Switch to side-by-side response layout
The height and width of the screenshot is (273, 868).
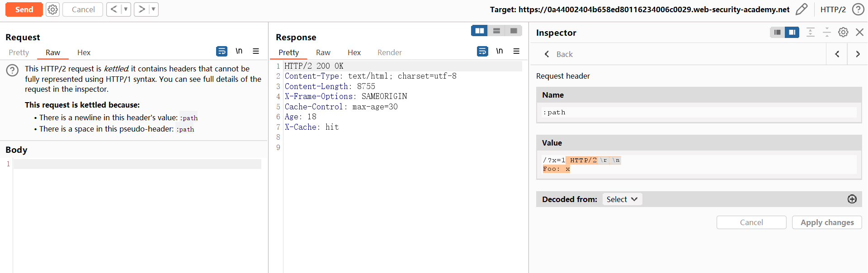click(x=479, y=30)
